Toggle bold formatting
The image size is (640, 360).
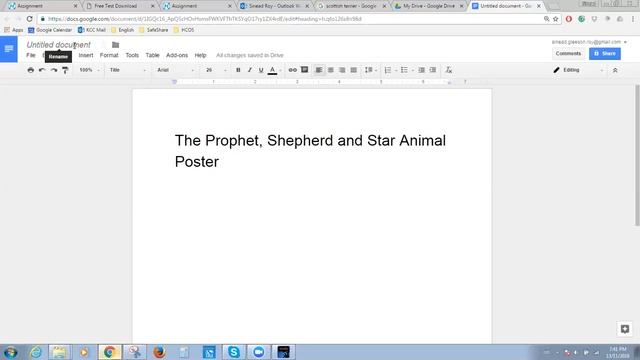(238, 70)
